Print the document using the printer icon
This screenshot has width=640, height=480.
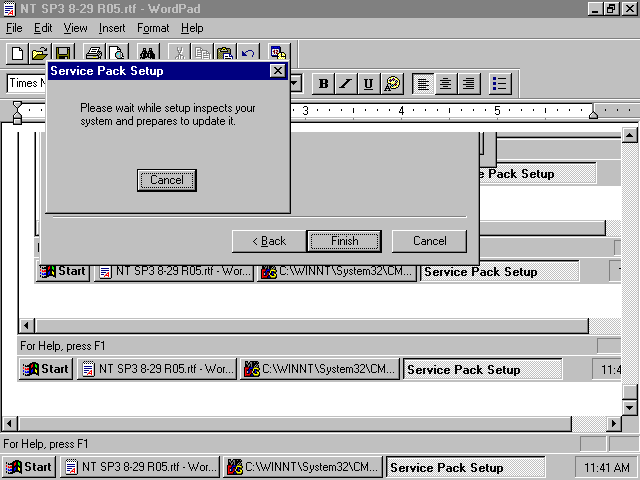coord(93,53)
